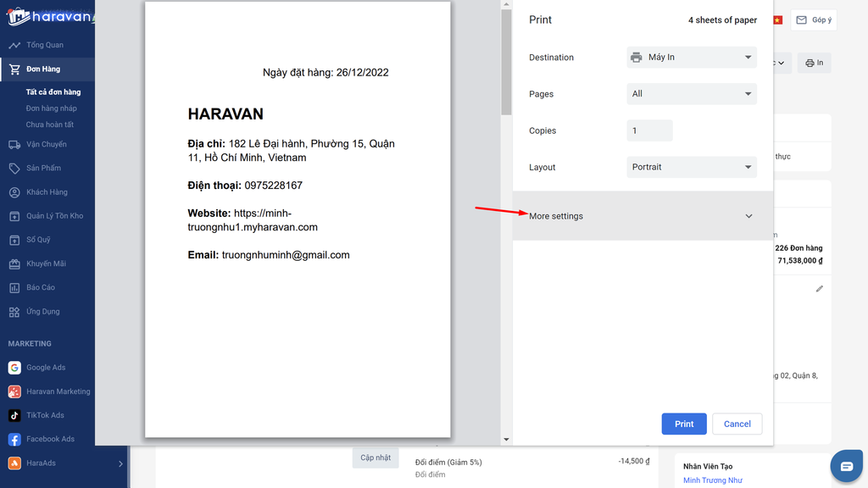The height and width of the screenshot is (488, 868).
Task: Open Vận Chuyển menu item
Action: coord(47,144)
